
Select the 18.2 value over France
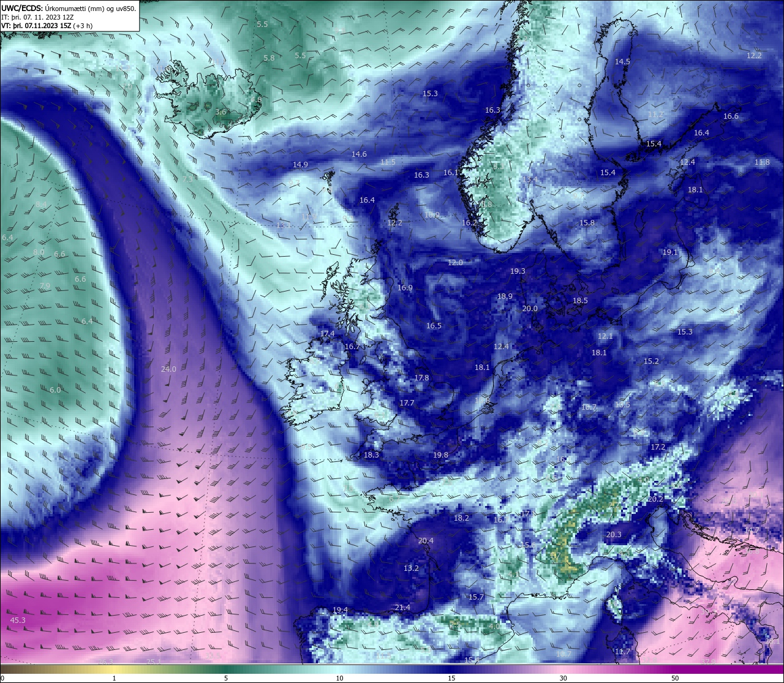(x=461, y=518)
